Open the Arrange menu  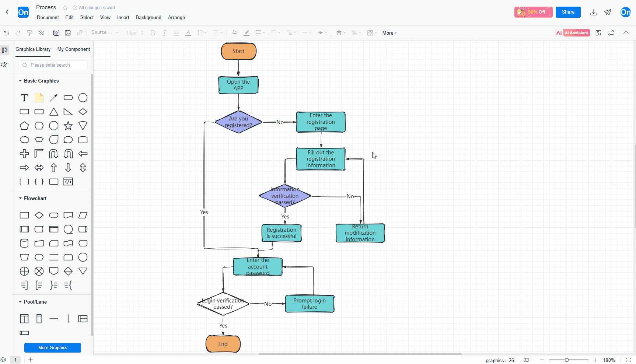pyautogui.click(x=177, y=17)
